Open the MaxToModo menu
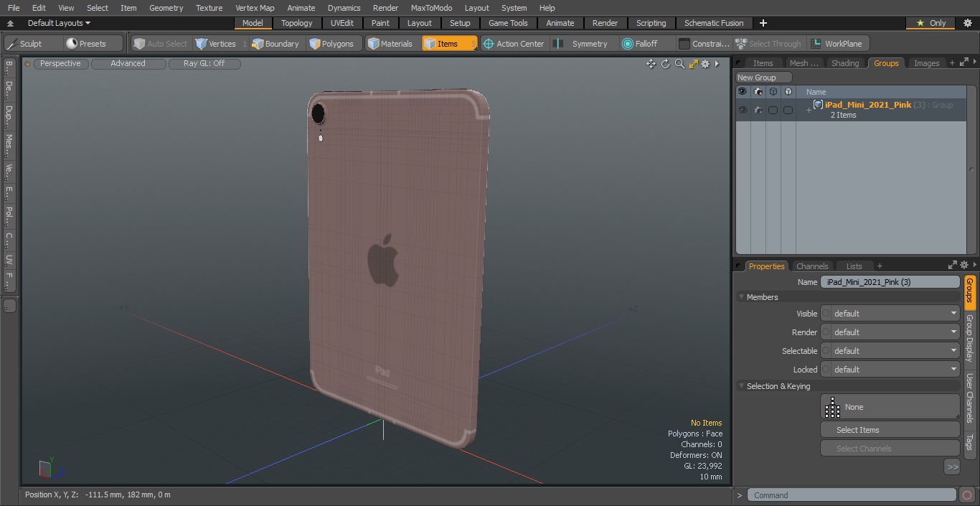This screenshot has height=506, width=980. pyautogui.click(x=431, y=8)
